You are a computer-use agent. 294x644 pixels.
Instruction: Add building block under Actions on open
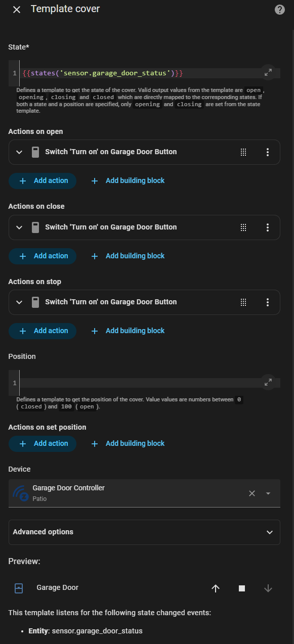[x=128, y=180]
